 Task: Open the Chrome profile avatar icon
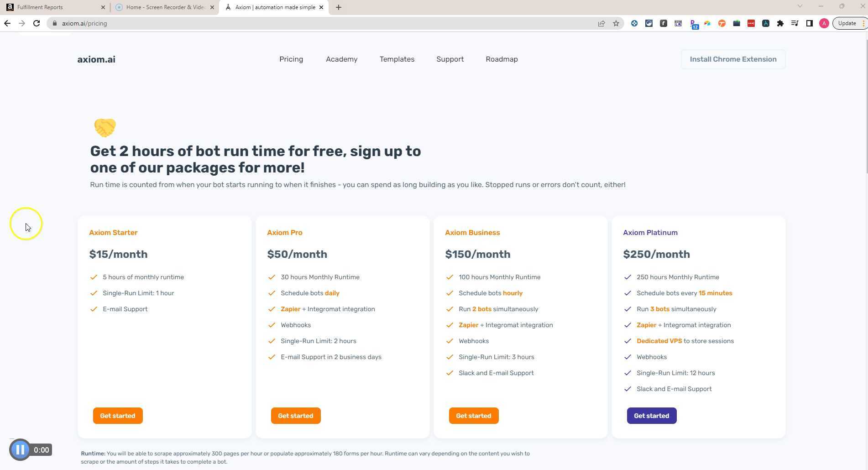(x=824, y=23)
